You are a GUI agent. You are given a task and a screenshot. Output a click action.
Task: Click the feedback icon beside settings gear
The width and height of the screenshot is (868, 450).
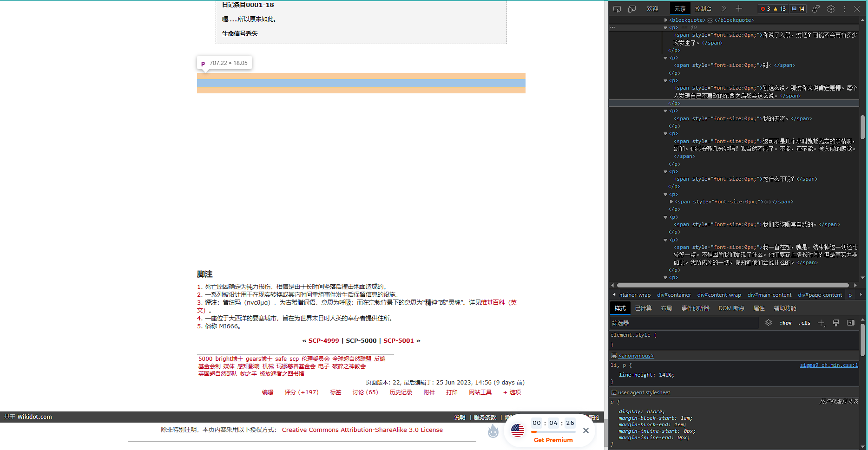(816, 9)
